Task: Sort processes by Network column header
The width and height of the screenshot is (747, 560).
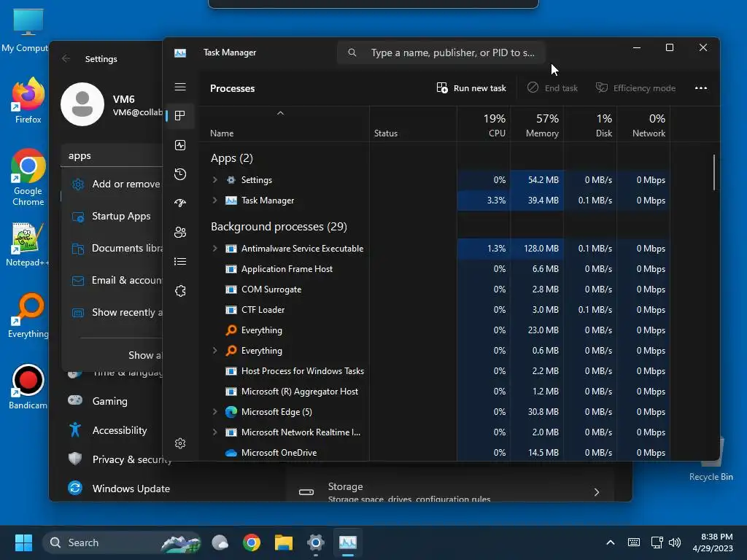Action: (x=643, y=125)
